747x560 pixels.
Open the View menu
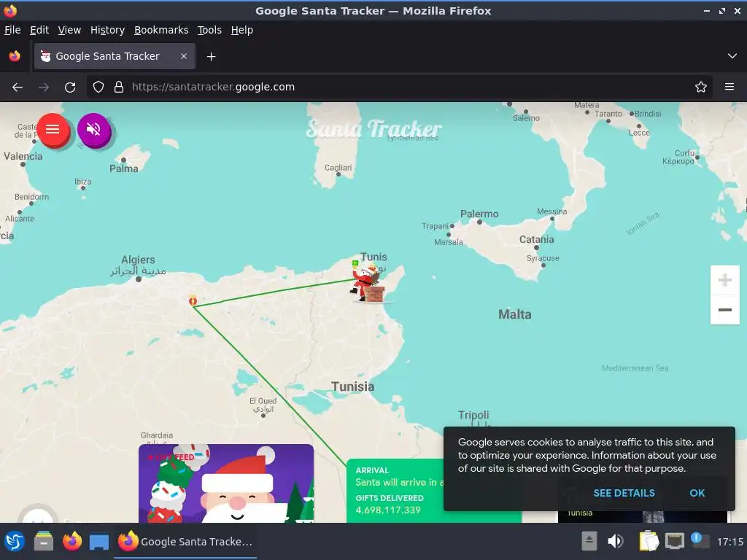point(69,30)
